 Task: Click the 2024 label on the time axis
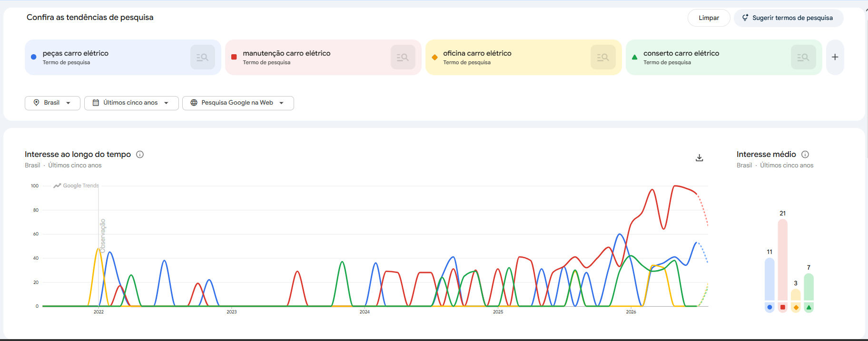click(x=365, y=312)
